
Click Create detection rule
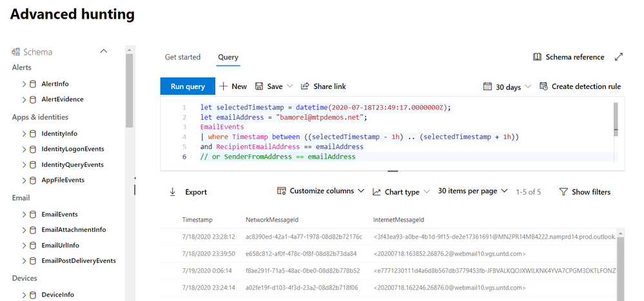[580, 86]
